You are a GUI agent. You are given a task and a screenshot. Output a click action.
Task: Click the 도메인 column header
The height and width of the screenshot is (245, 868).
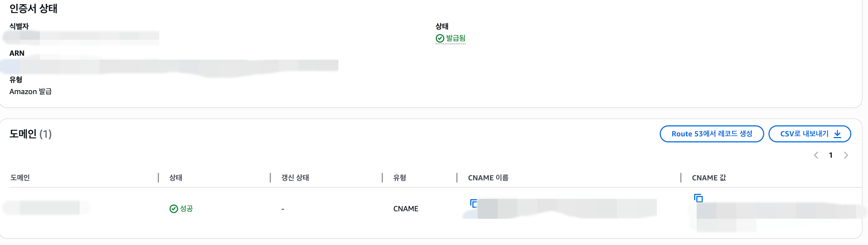point(20,178)
